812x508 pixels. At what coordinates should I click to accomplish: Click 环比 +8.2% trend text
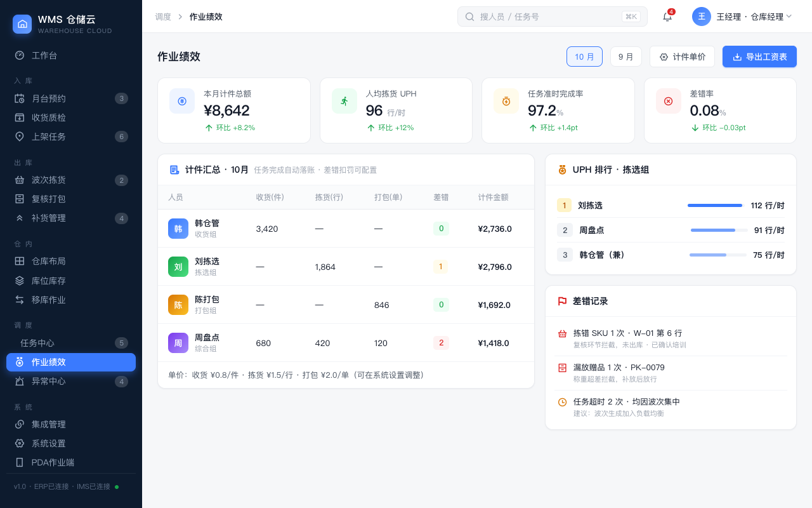(235, 128)
